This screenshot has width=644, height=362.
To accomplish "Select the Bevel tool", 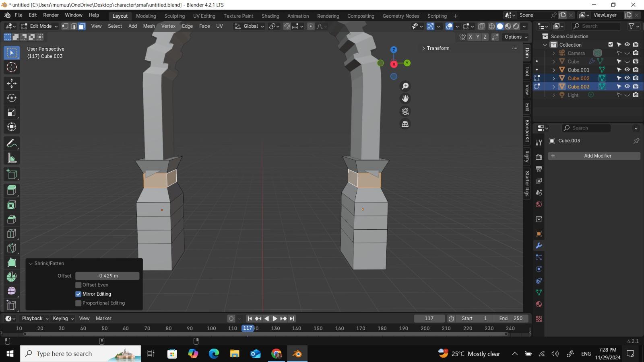I will [12, 219].
